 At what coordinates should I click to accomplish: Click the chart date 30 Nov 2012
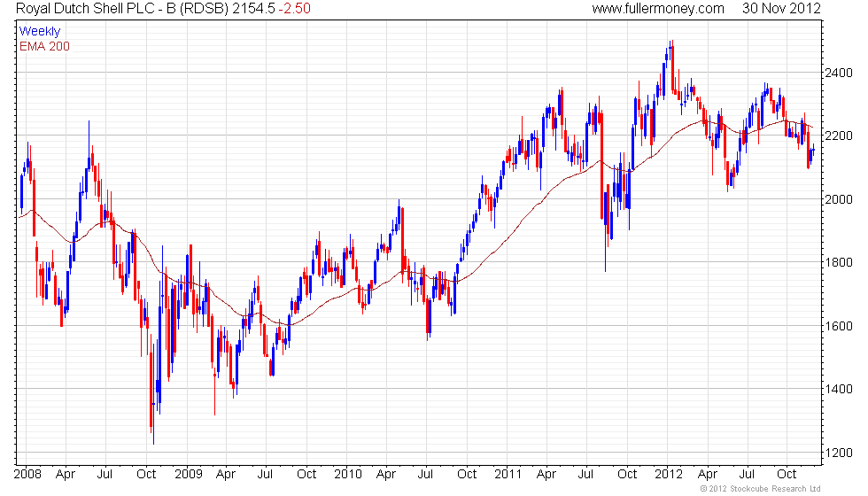781,8
